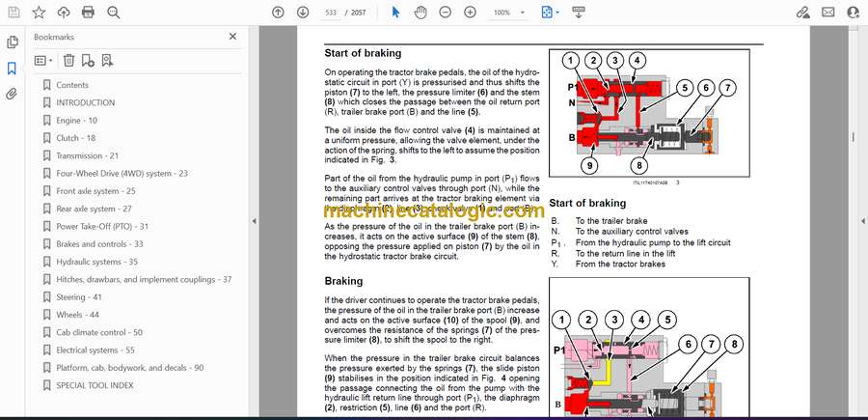
Task: Bookmark this file with the star icon
Action: (x=39, y=13)
